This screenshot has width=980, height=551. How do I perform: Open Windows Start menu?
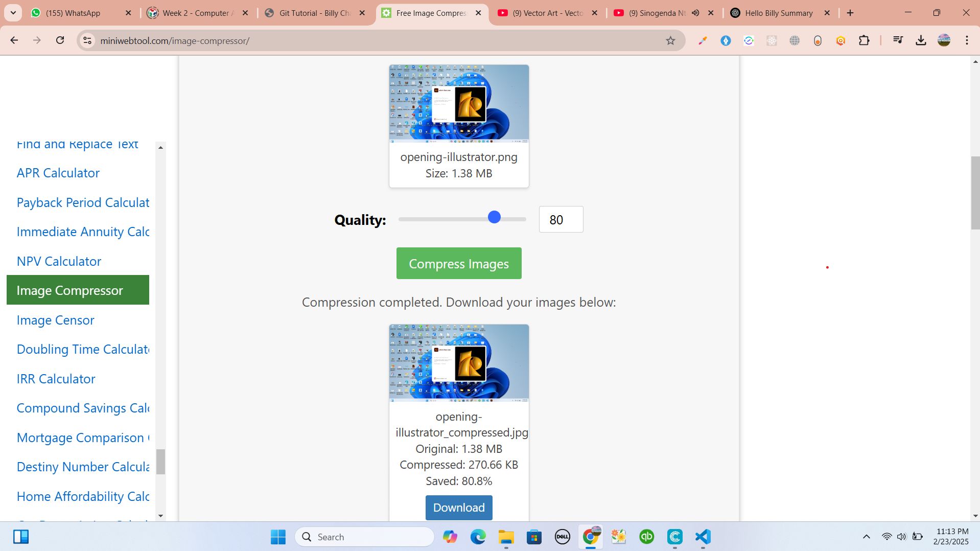pos(278,537)
